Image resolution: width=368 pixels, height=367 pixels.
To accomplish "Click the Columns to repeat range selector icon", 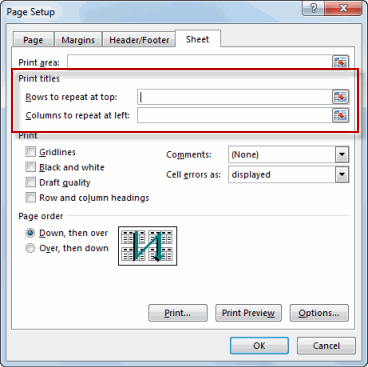I will 340,115.
